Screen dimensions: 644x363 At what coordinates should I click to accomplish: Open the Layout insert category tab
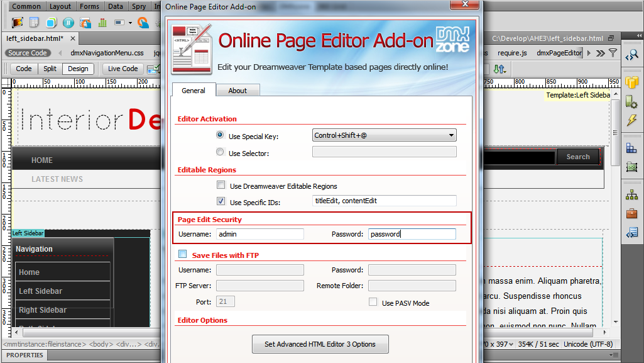60,6
